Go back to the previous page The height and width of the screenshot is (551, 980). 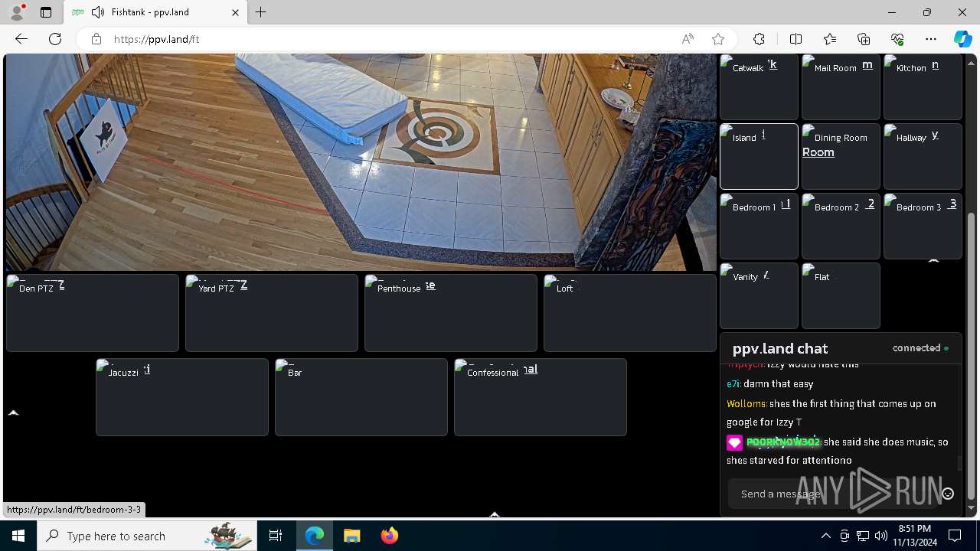coord(21,39)
